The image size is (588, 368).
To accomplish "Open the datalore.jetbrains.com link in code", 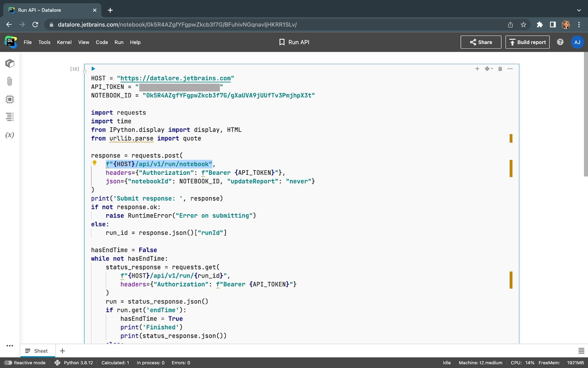I will click(175, 78).
